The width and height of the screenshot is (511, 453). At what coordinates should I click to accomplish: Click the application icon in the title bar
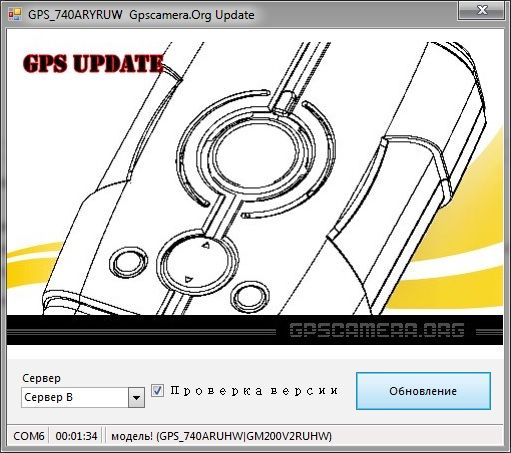pyautogui.click(x=15, y=14)
